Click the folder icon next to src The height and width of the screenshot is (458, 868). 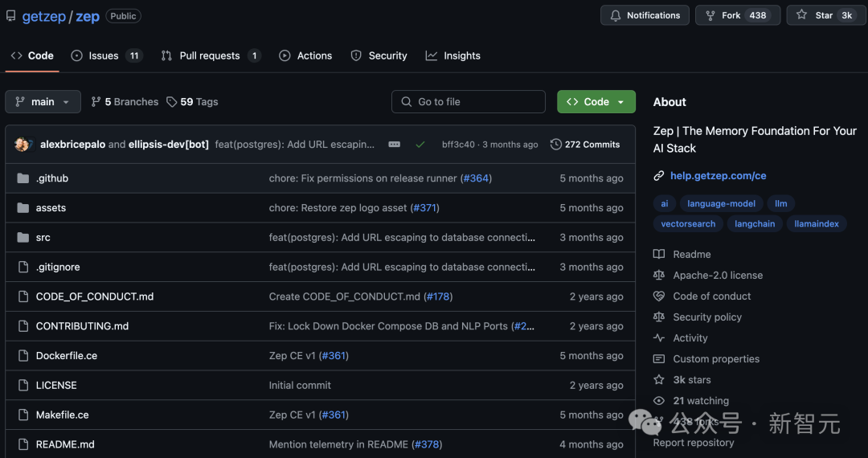click(x=23, y=237)
